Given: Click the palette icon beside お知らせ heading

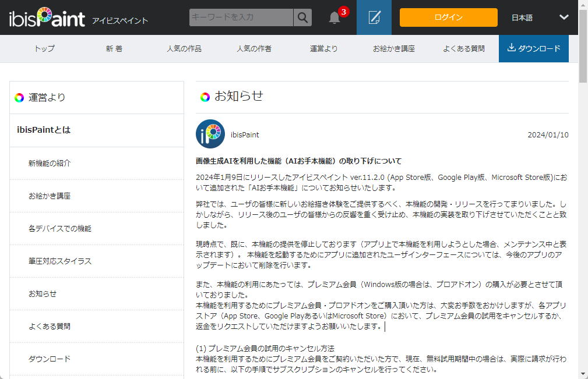Looking at the screenshot, I should [205, 97].
